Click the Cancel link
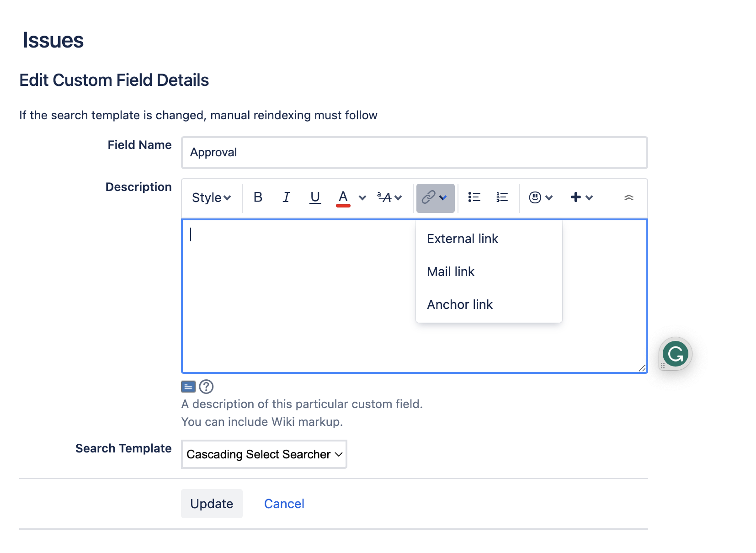This screenshot has width=756, height=553. coord(284,504)
